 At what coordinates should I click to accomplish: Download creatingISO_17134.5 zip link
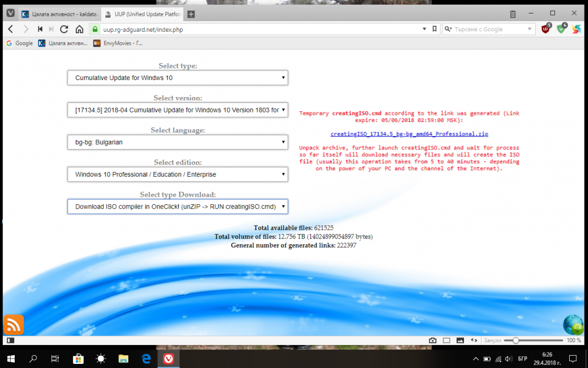pos(409,134)
